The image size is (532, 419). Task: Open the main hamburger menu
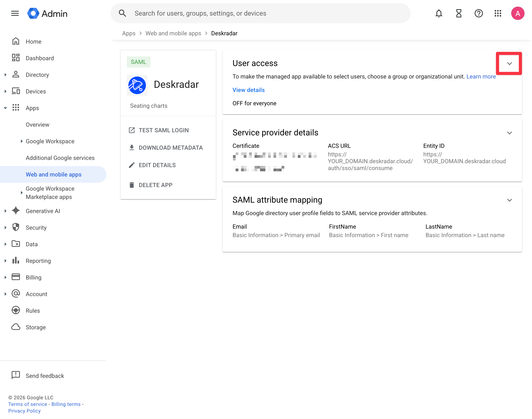point(15,13)
